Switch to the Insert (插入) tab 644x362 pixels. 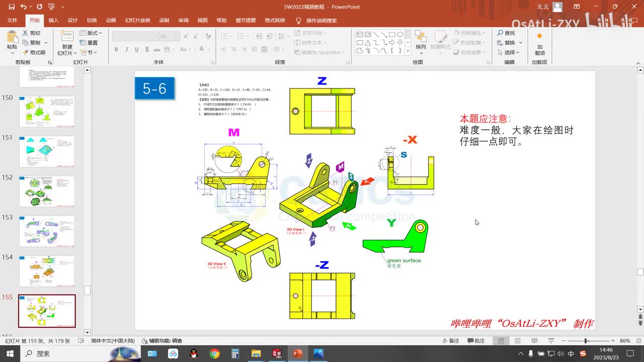click(x=53, y=21)
